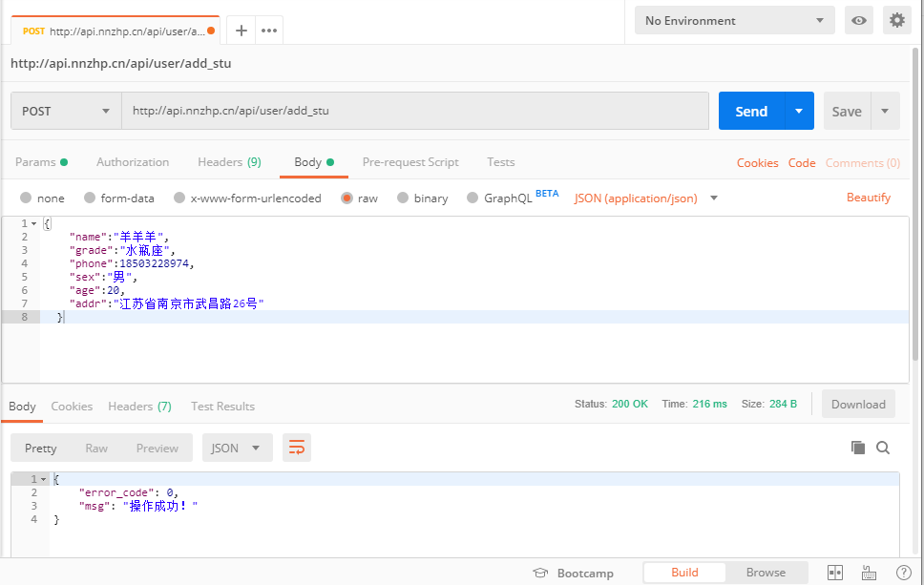Beautify the JSON body
The image size is (924, 585).
[868, 198]
